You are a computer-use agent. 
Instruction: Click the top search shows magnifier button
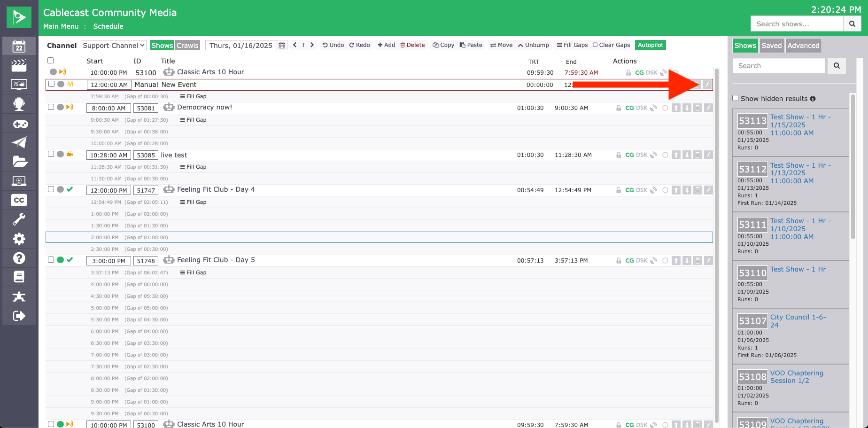coord(852,24)
